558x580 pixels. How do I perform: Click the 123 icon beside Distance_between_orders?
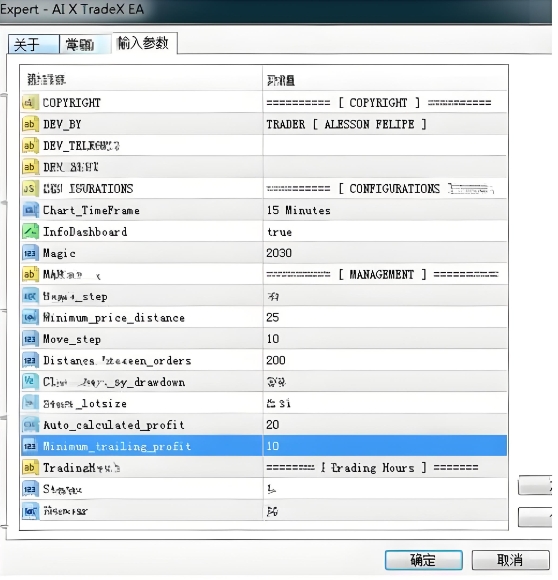tap(30, 360)
